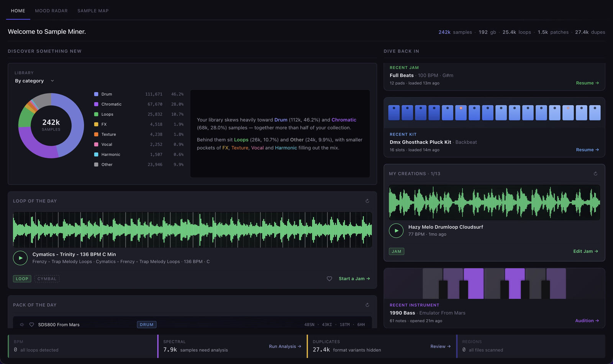Screen dimensions: 613x364
Task: Select the Texture legend swatch
Action: (96, 134)
